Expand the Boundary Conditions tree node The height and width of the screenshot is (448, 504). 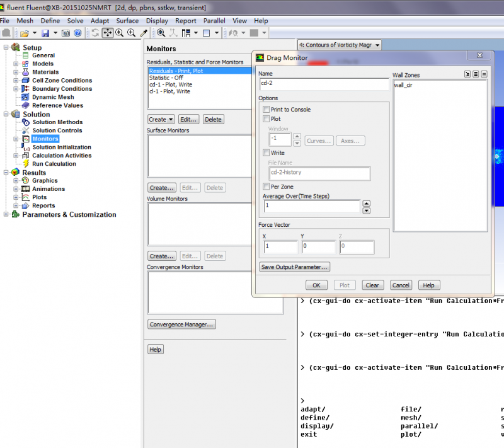coord(16,89)
